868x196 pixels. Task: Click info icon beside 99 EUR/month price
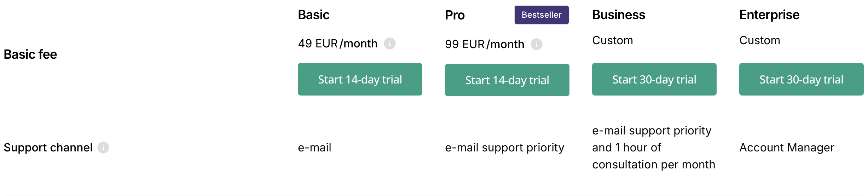(537, 44)
